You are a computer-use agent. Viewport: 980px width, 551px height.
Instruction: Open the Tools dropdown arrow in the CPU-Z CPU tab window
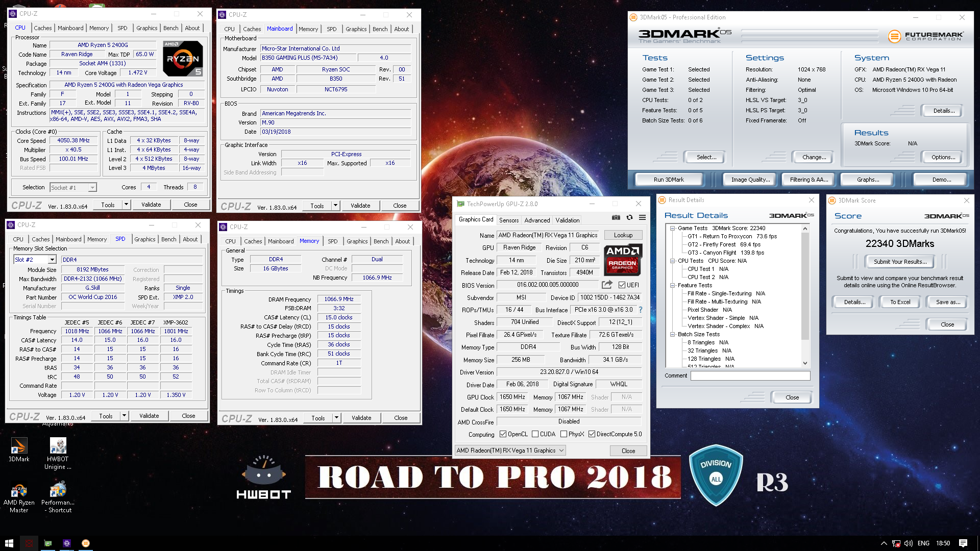click(126, 205)
